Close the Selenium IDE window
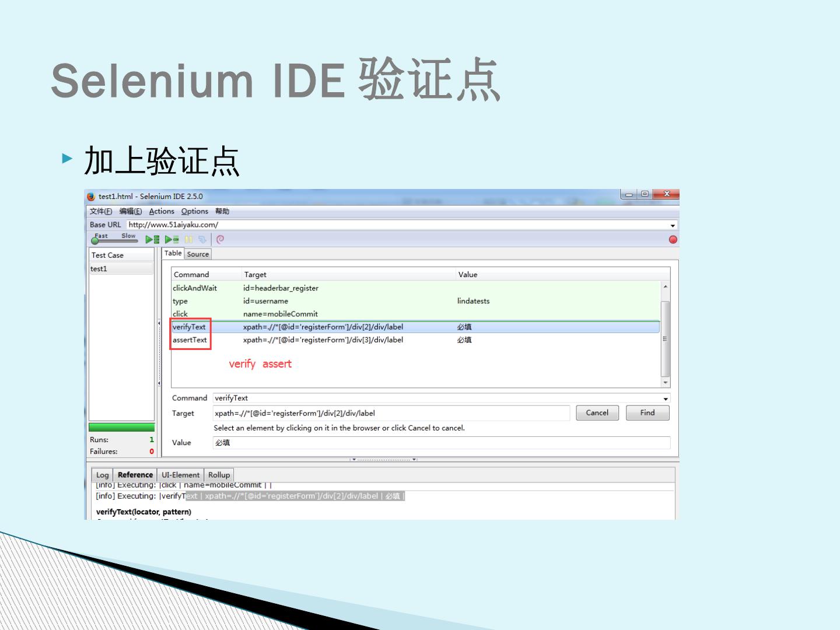Screen dimensions: 840x630 (666, 194)
